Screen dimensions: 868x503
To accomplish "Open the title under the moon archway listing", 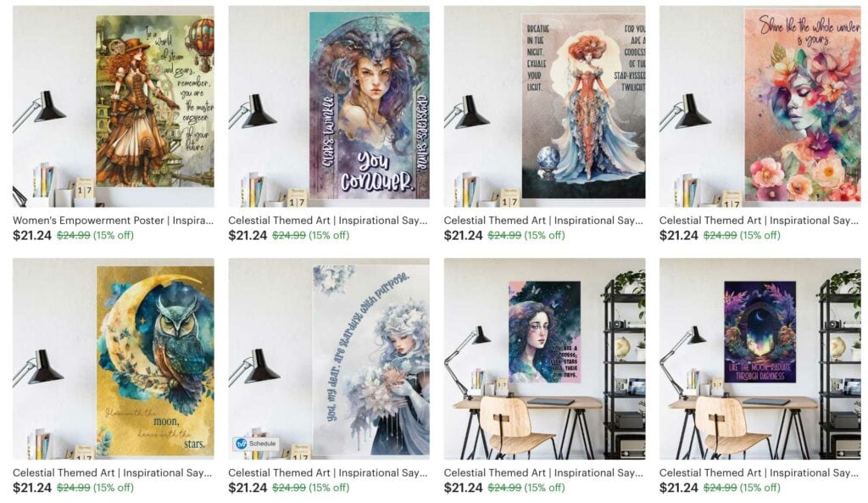I will [759, 473].
